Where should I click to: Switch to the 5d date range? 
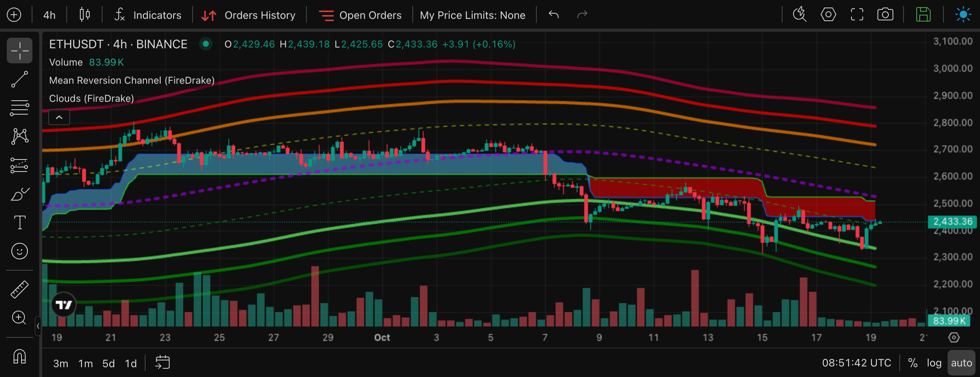(109, 364)
